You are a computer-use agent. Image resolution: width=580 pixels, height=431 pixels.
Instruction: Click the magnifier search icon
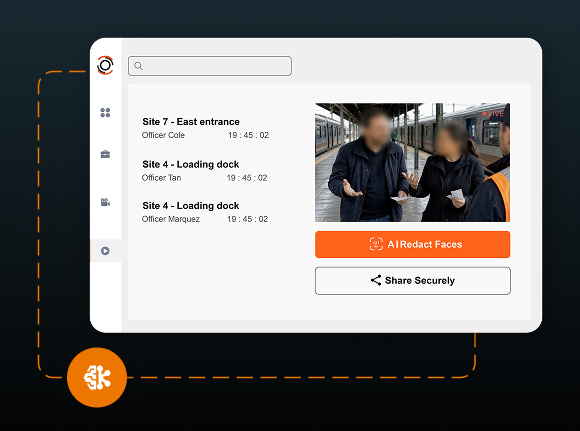click(x=138, y=66)
